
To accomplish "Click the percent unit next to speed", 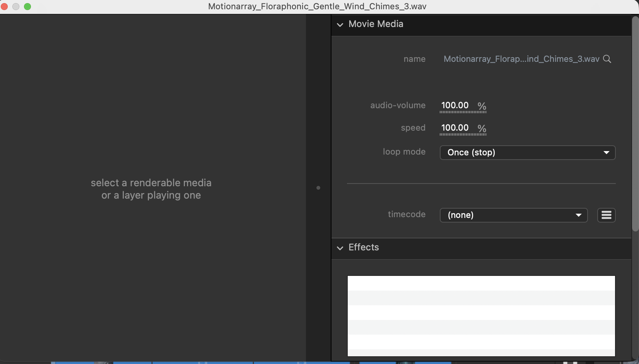I will (482, 128).
